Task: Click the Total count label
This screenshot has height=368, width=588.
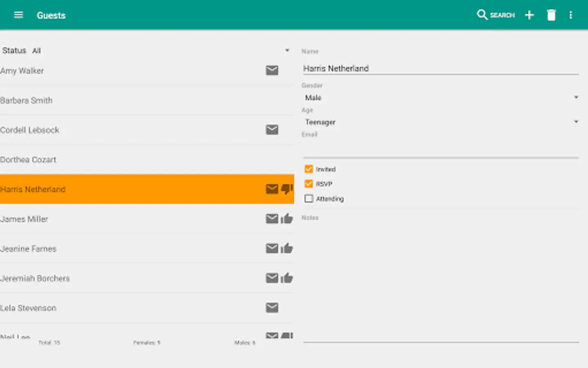Action: pos(49,343)
